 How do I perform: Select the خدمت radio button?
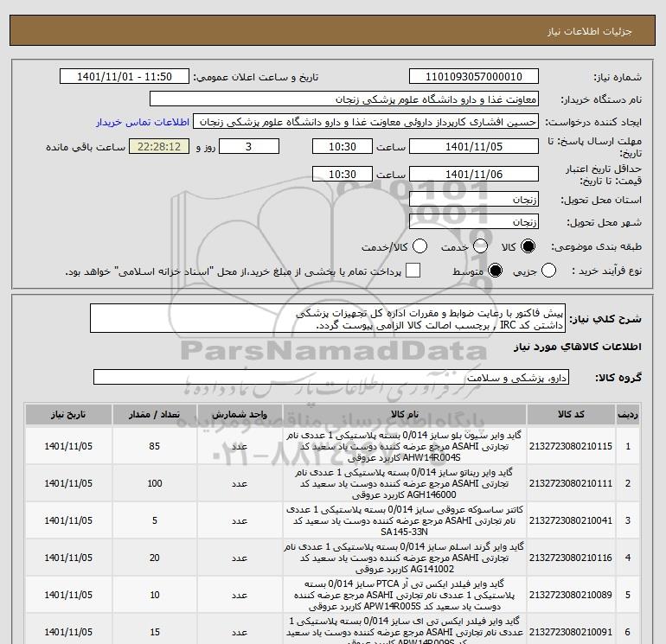(480, 246)
